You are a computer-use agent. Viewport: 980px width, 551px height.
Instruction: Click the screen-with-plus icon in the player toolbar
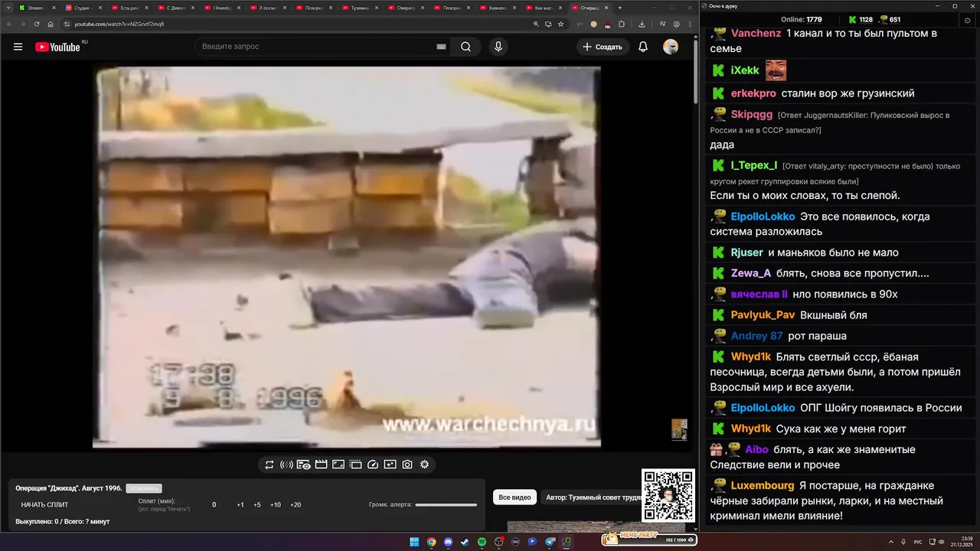pos(390,465)
